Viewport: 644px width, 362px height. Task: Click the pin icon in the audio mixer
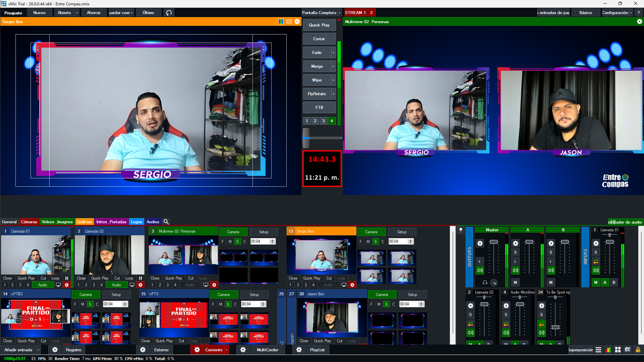(x=460, y=230)
